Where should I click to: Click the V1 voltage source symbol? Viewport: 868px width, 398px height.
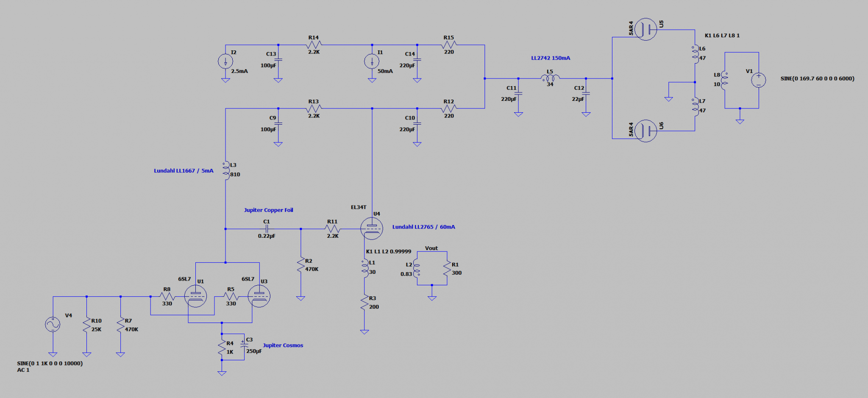[759, 80]
